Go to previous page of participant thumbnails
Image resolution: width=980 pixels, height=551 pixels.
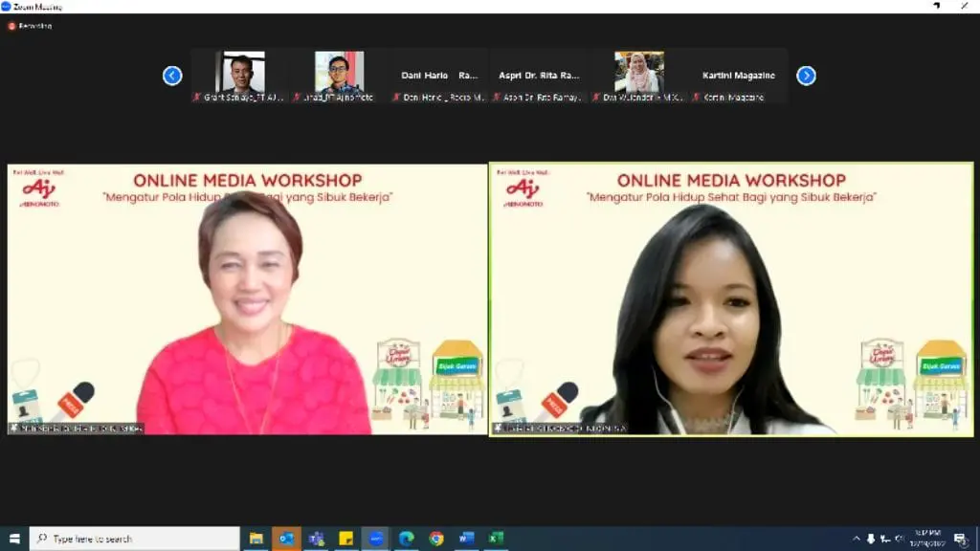coord(172,76)
